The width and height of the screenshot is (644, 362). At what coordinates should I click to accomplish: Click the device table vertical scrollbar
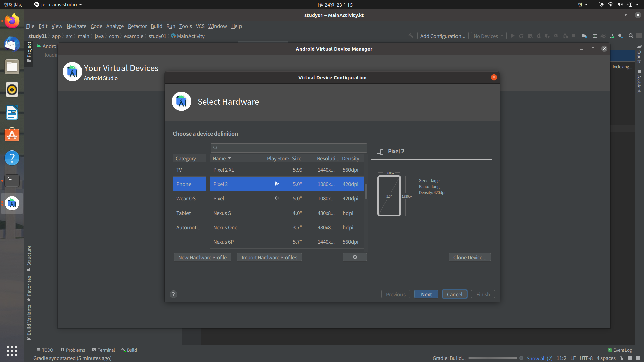[366, 191]
